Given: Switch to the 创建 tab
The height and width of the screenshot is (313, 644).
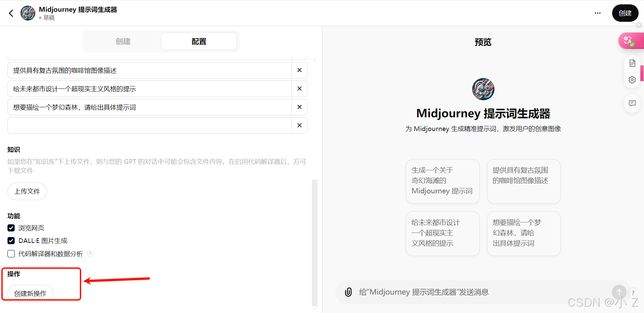Looking at the screenshot, I should [123, 41].
